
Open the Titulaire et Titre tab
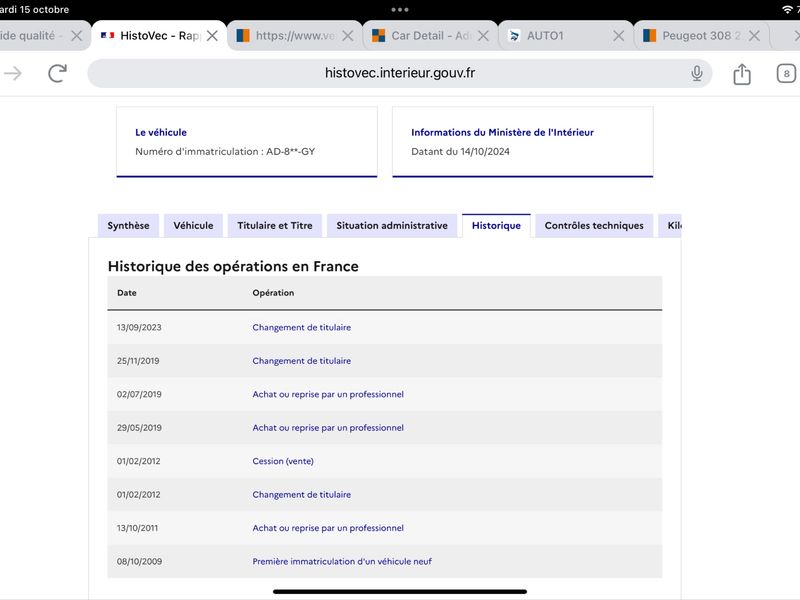point(274,226)
